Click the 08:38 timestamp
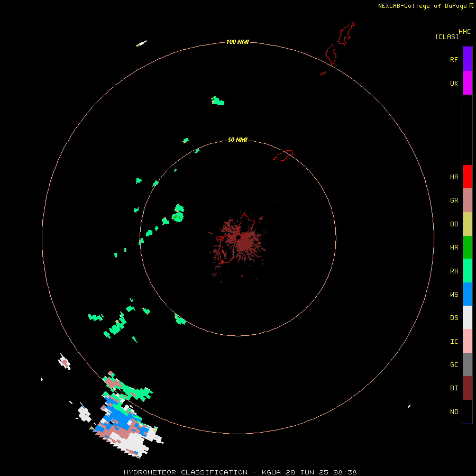Viewport: 476px width, 476px height. tap(345, 472)
